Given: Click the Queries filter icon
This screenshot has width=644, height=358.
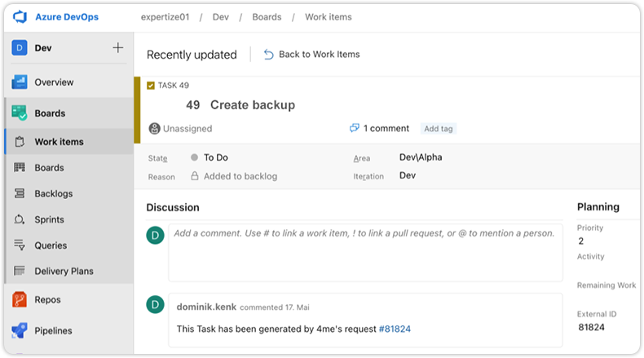Looking at the screenshot, I should 20,245.
